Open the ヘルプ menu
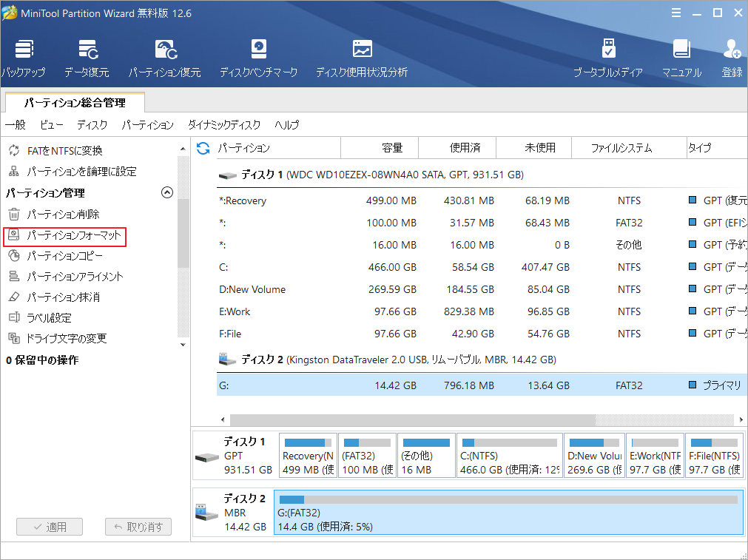Image resolution: width=748 pixels, height=560 pixels. (x=287, y=125)
